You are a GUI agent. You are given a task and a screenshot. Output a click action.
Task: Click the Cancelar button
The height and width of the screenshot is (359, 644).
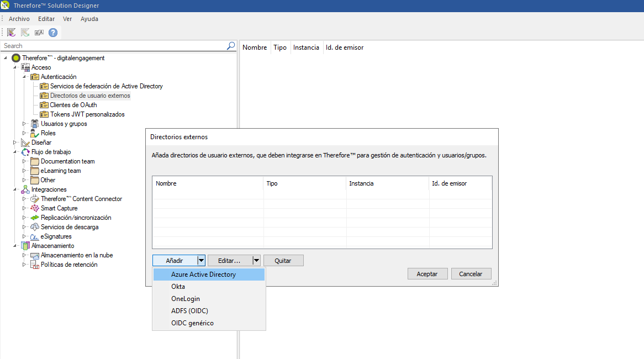tap(471, 273)
